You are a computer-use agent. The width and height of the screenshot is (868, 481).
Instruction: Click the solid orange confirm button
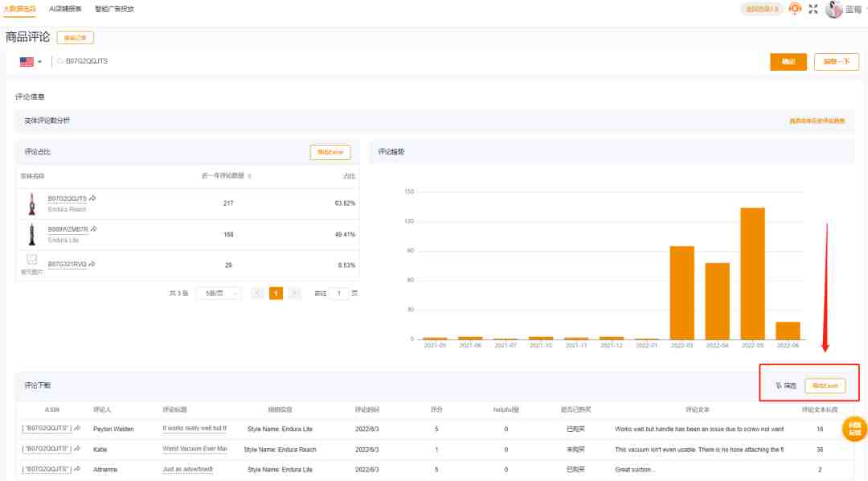click(x=788, y=61)
